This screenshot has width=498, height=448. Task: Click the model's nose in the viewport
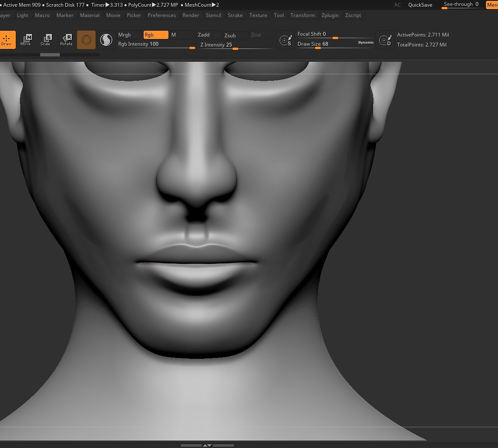196,174
